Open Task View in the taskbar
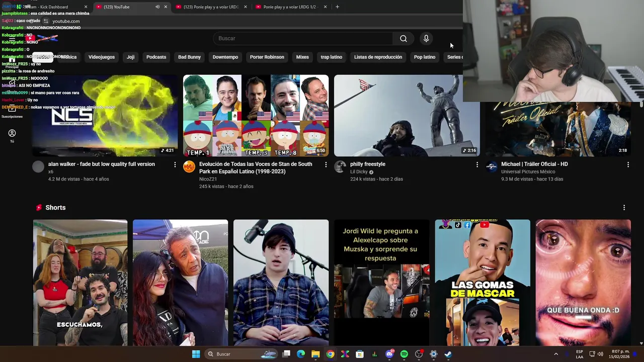 click(x=286, y=354)
